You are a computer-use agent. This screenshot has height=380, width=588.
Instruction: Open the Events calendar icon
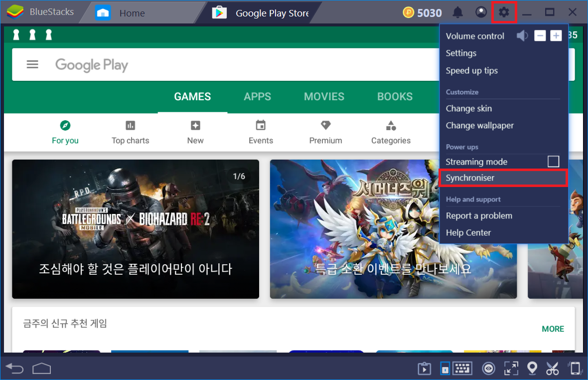point(261,125)
